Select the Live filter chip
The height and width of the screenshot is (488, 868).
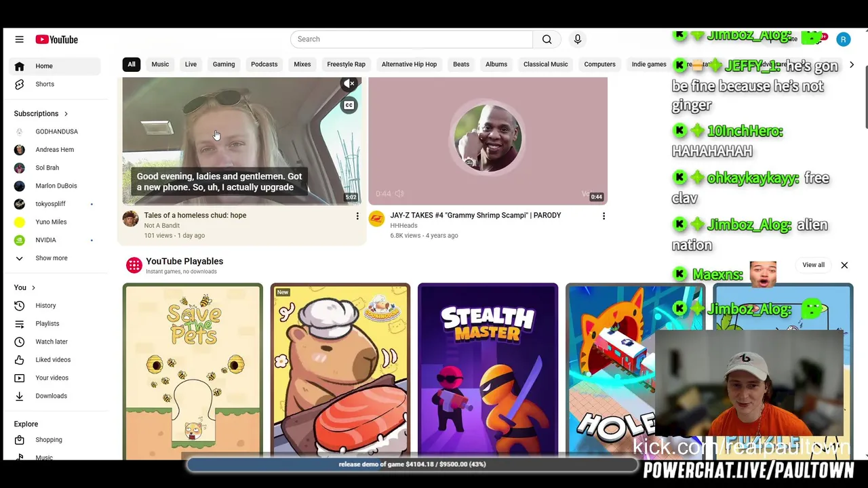[191, 64]
